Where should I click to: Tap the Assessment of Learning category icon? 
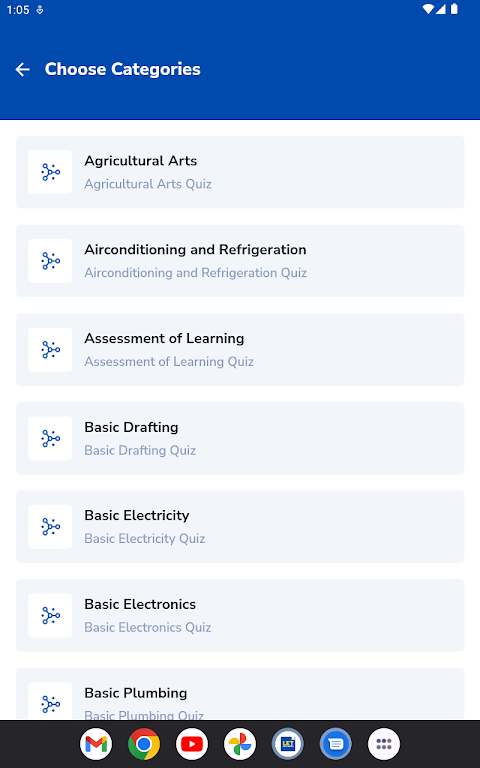click(x=50, y=350)
